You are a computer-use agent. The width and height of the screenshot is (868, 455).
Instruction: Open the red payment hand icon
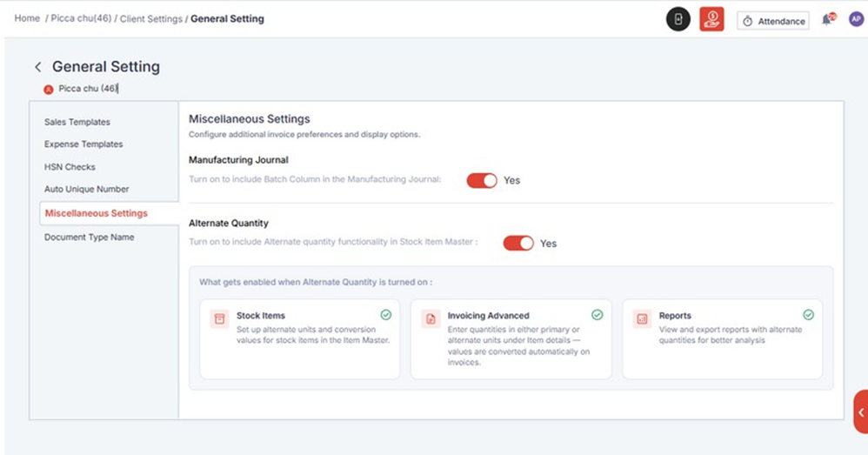pos(711,19)
